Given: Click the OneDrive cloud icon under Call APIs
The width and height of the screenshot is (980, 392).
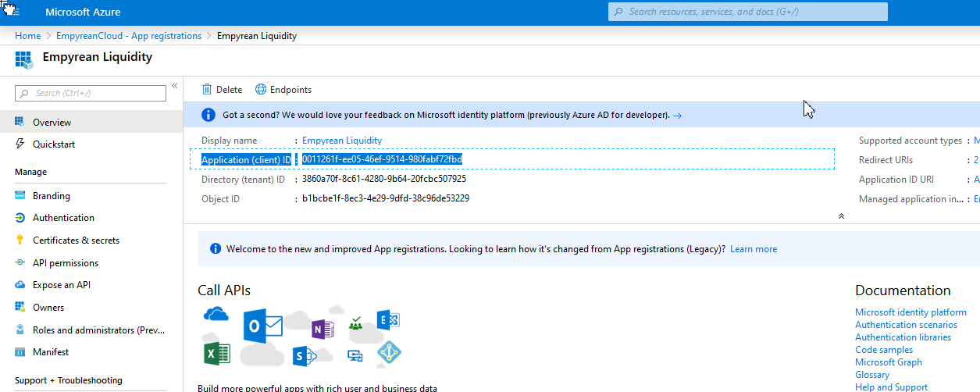Looking at the screenshot, I should pyautogui.click(x=216, y=314).
